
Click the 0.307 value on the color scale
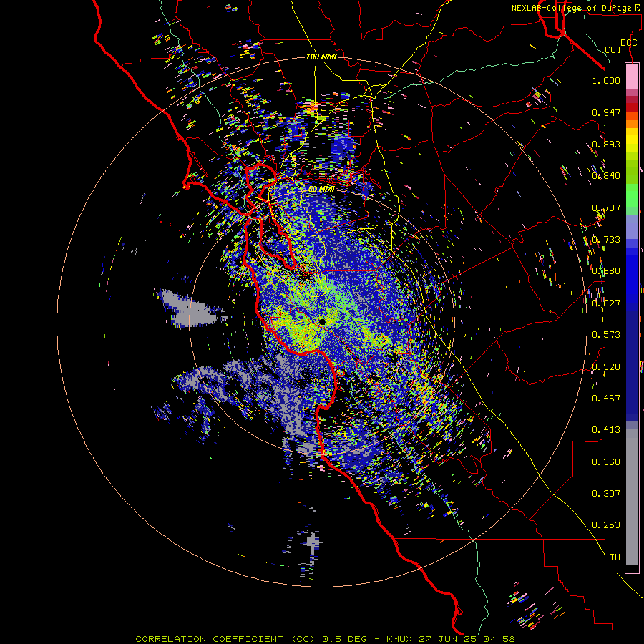[606, 494]
